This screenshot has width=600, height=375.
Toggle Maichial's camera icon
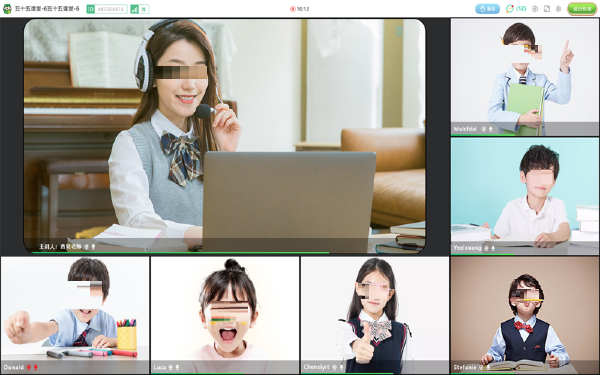tap(483, 129)
